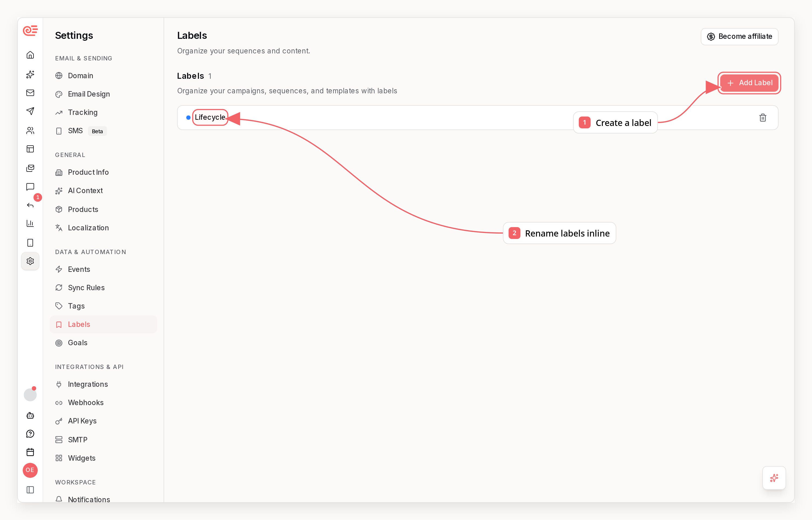Viewport: 812px width, 520px height.
Task: Open the phone device icon in rail
Action: pos(30,243)
